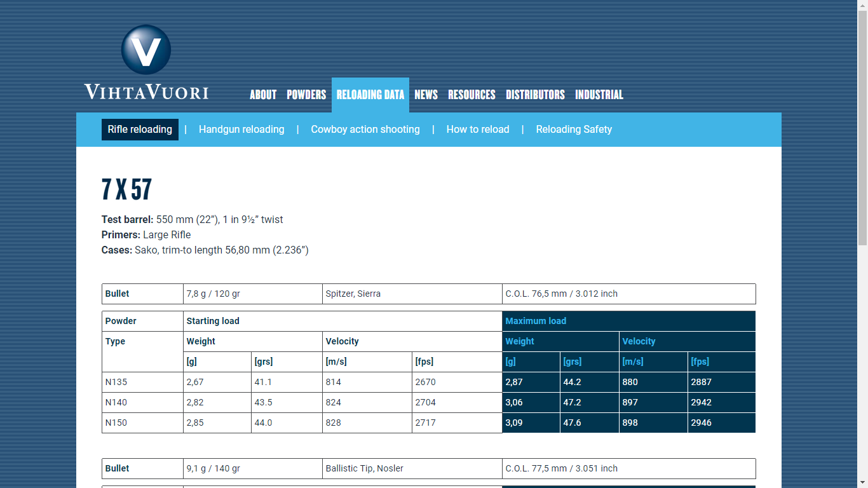The width and height of the screenshot is (868, 488).
Task: Click C.O.L. 77,5 mm / 3.051 inch cell
Action: pos(629,469)
